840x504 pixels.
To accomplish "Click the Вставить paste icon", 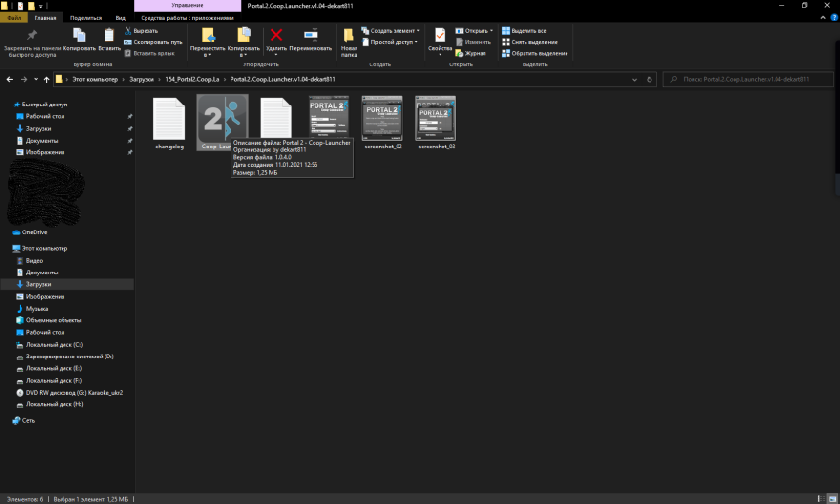I will pyautogui.click(x=109, y=40).
